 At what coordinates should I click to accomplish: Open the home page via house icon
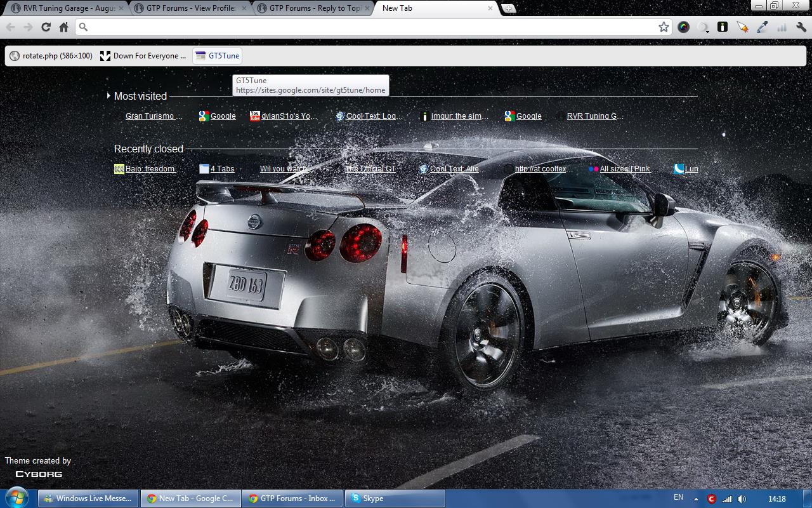(x=63, y=27)
